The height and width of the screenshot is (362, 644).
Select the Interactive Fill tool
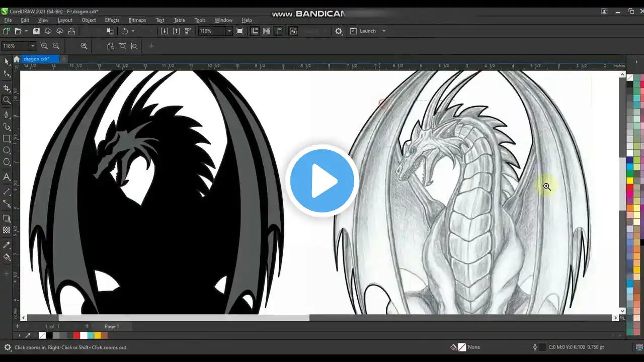click(7, 257)
